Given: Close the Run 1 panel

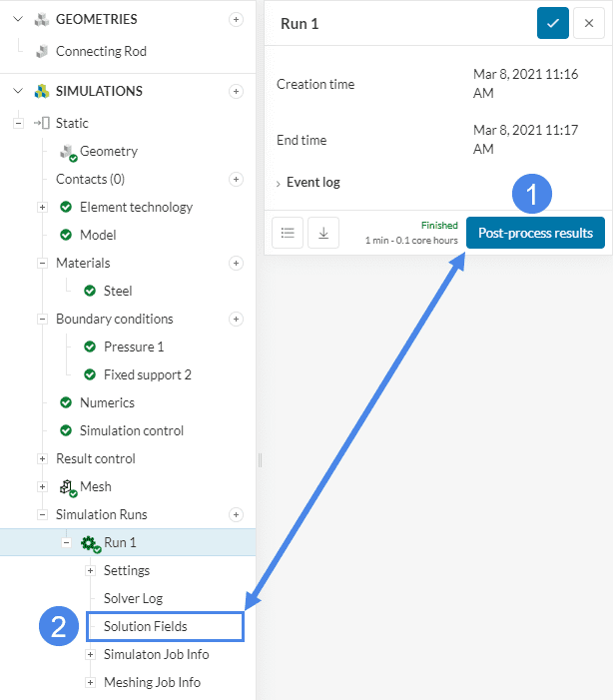Looking at the screenshot, I should click(589, 23).
